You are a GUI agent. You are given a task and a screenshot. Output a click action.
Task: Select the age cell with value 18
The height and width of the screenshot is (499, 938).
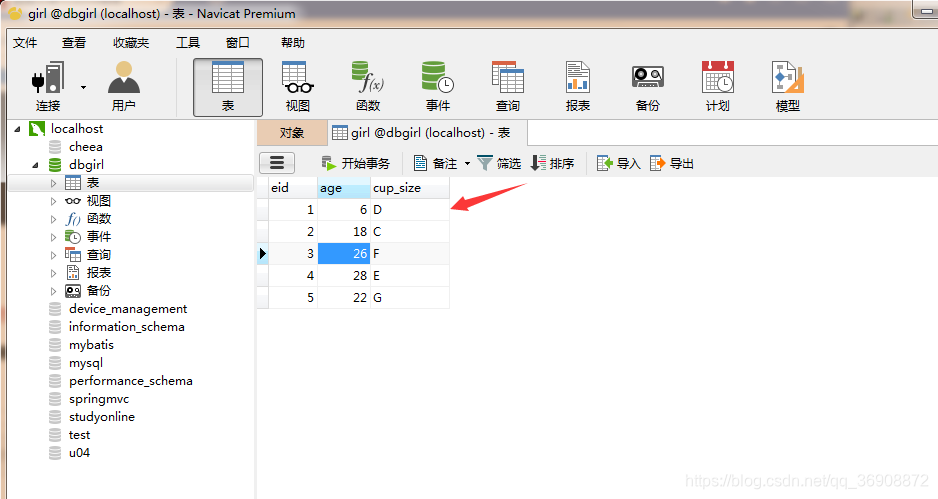click(x=344, y=232)
